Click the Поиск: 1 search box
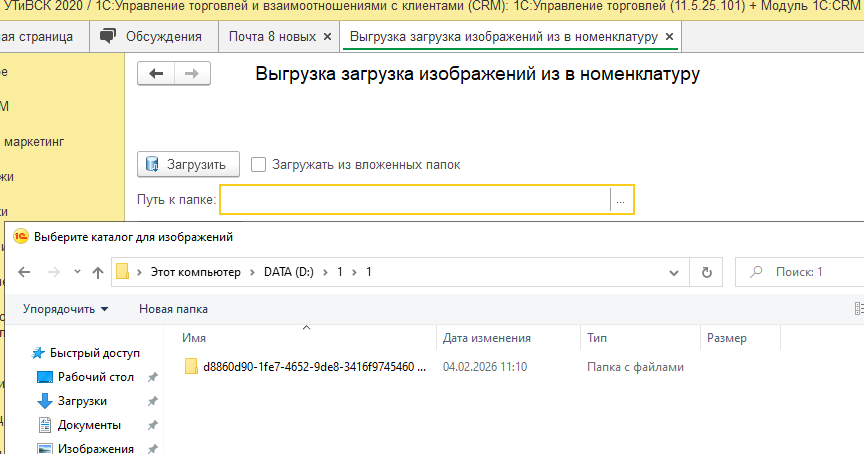 [799, 272]
